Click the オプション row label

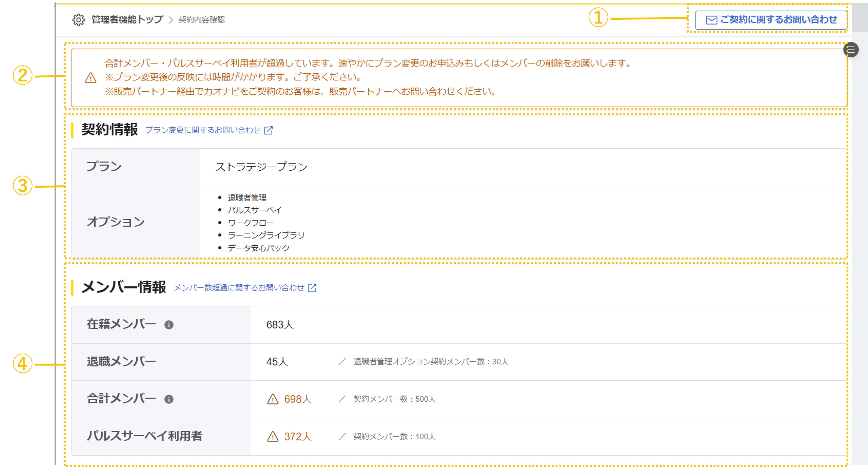116,222
